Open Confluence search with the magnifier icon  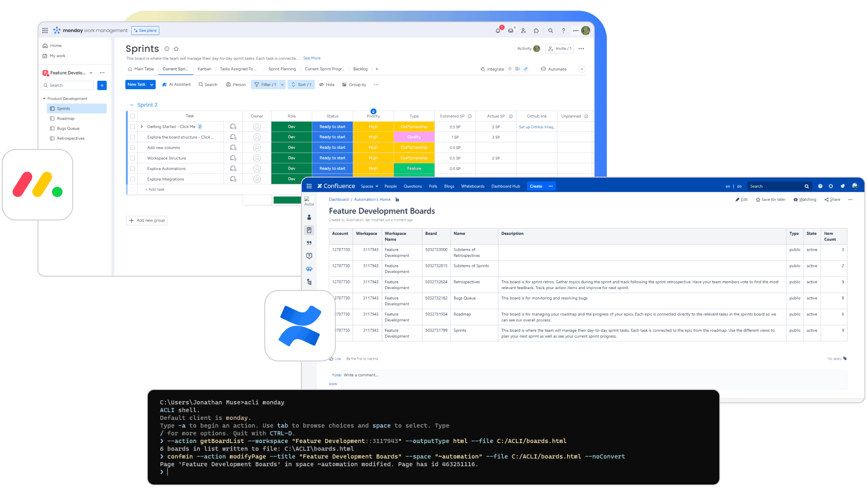pos(806,186)
